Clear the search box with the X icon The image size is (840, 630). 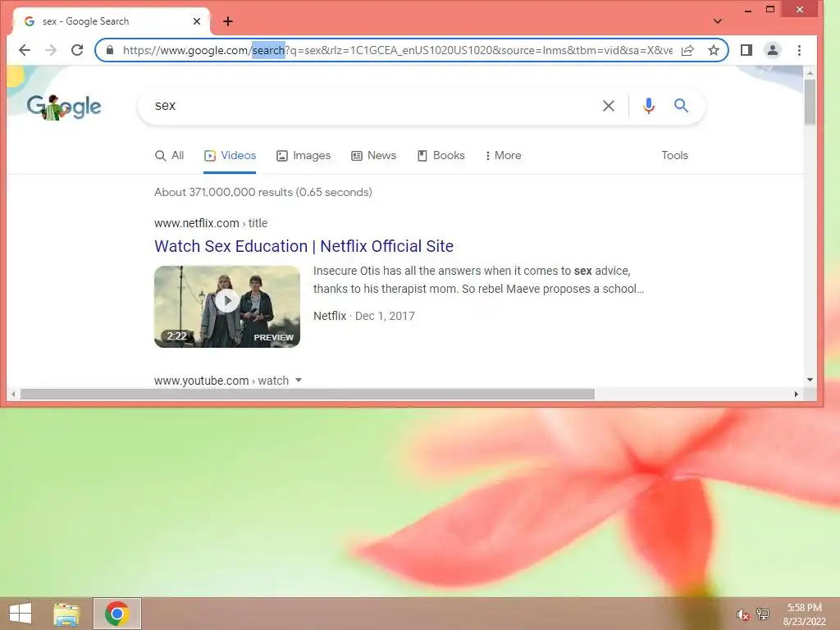click(x=609, y=106)
